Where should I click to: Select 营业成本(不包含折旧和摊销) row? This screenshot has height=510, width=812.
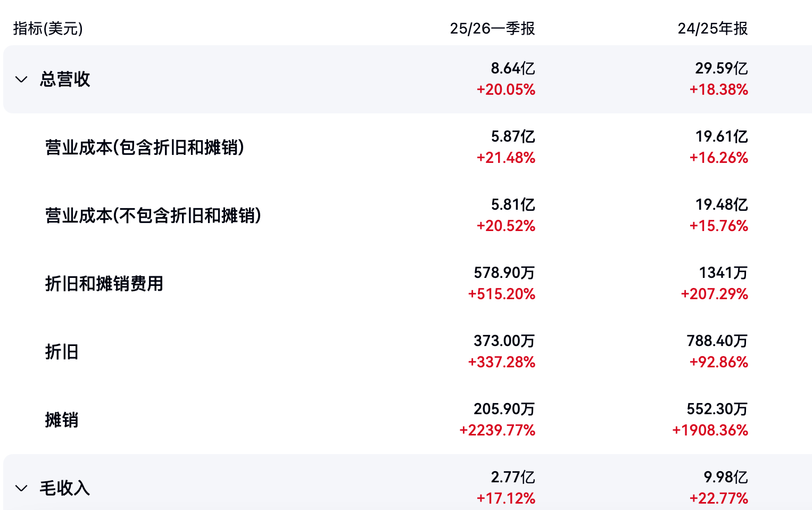pos(153,216)
